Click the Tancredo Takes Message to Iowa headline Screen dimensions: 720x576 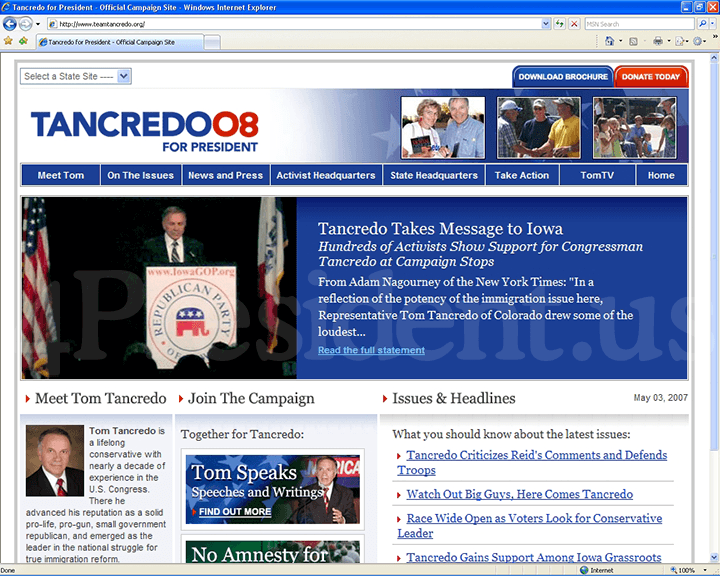(440, 228)
